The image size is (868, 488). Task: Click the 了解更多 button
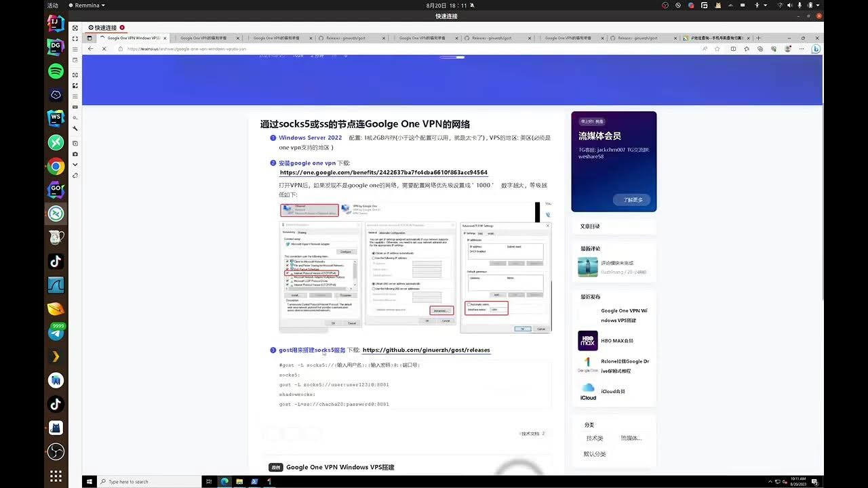coord(632,200)
